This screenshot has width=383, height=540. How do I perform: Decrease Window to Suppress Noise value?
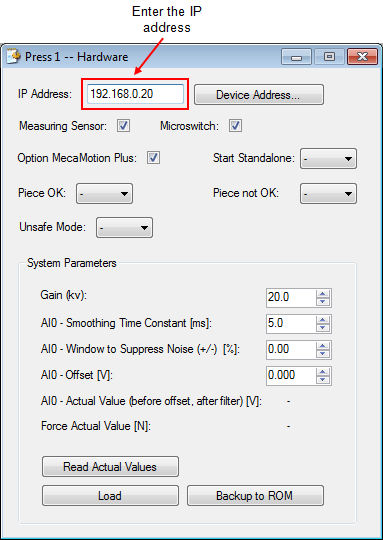click(x=323, y=354)
